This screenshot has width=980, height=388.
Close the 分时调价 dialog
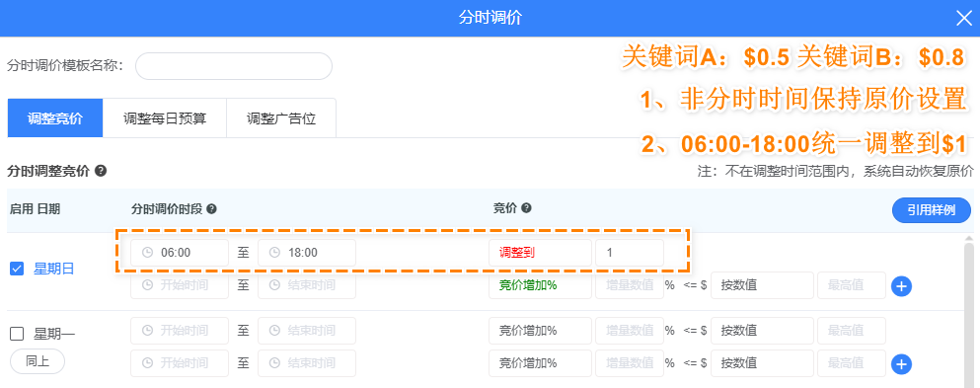pos(964,18)
